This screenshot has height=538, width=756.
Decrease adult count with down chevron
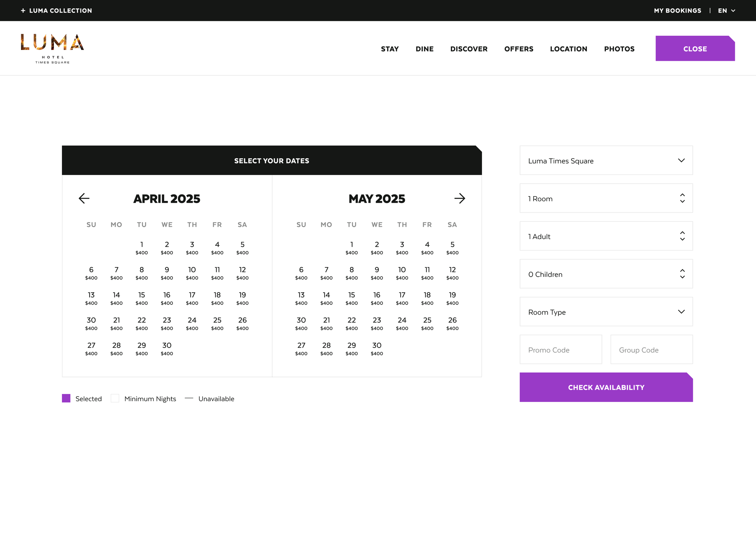click(682, 240)
